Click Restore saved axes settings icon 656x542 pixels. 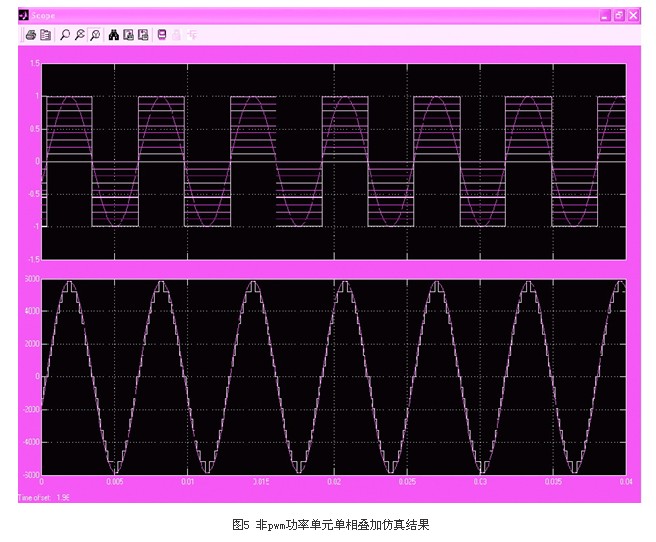coord(143,35)
